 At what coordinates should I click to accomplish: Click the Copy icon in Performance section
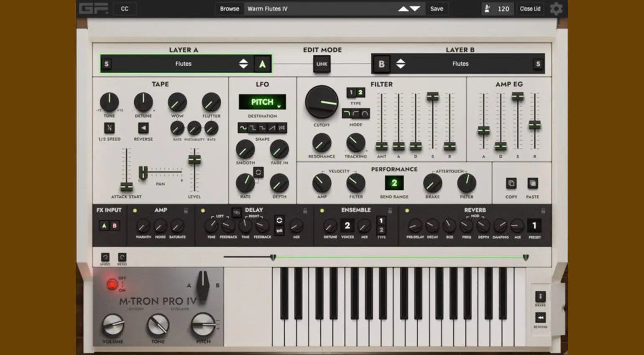511,183
